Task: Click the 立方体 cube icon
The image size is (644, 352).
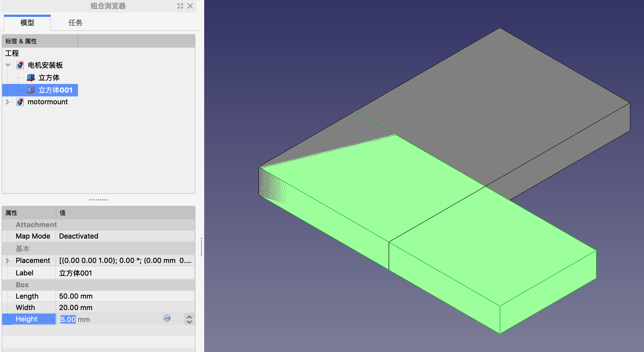Action: point(31,78)
